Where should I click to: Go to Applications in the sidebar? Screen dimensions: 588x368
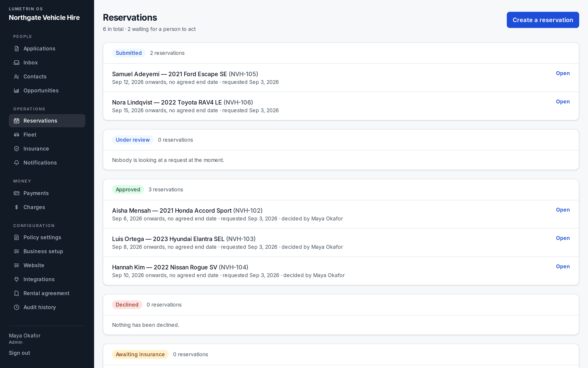(x=47, y=49)
